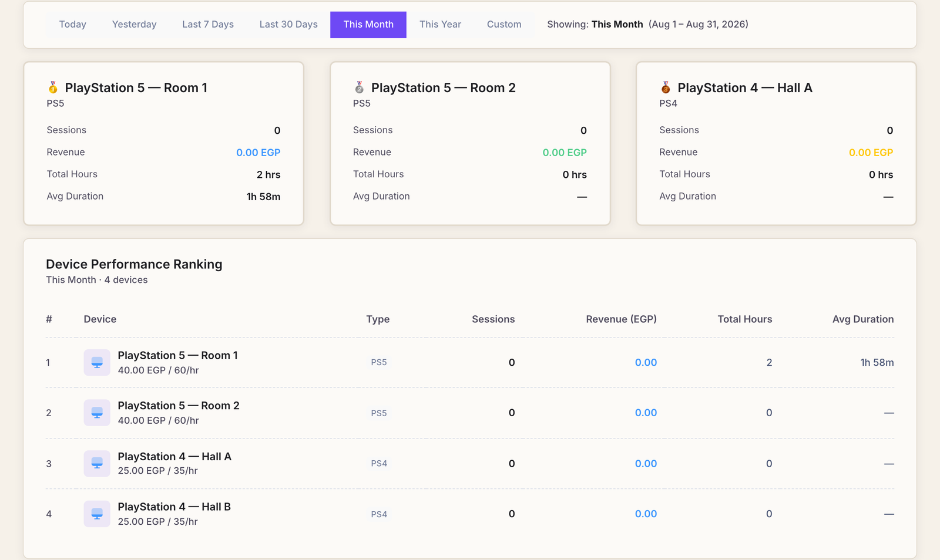Click the 0.00 EGP revenue on Room 1 card

(258, 153)
